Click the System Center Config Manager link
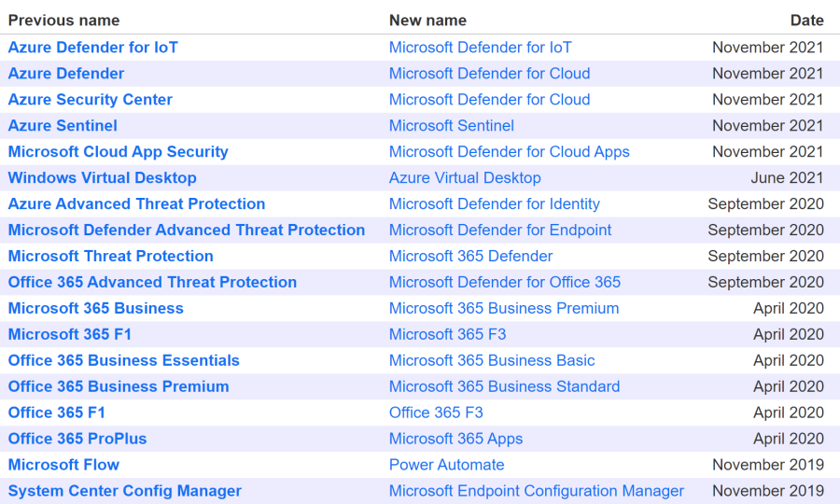The width and height of the screenshot is (840, 504). 125,491
